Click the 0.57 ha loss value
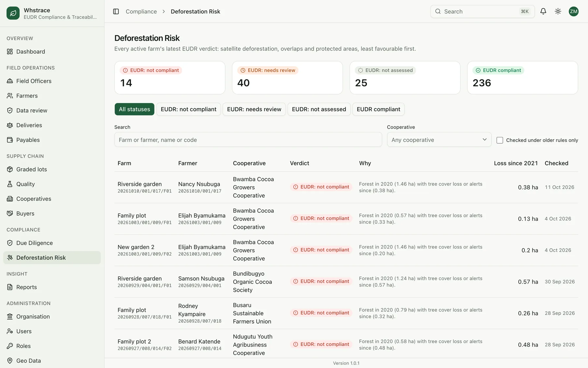588x368 pixels. click(x=528, y=282)
